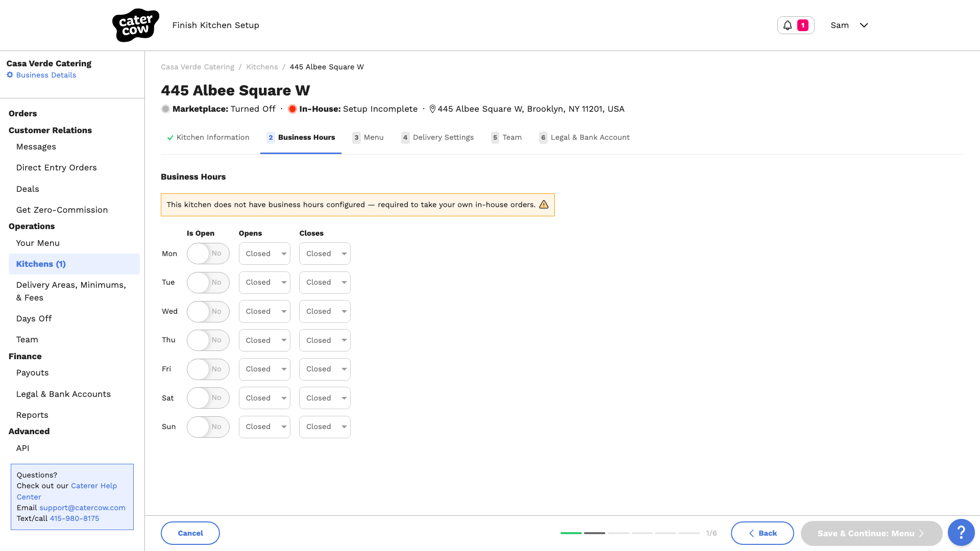Open Wednesday Closes time dropdown
The height and width of the screenshot is (551, 980).
(x=325, y=312)
